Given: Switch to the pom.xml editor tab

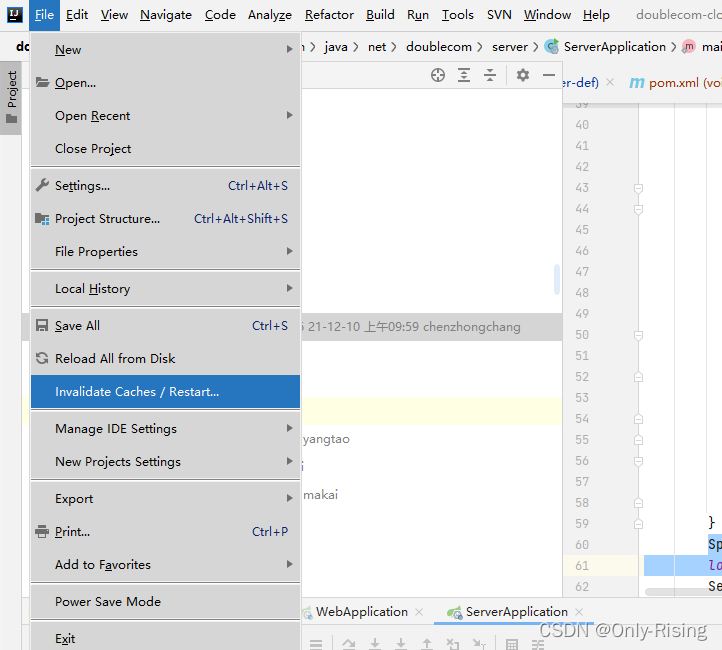Looking at the screenshot, I should pos(675,83).
